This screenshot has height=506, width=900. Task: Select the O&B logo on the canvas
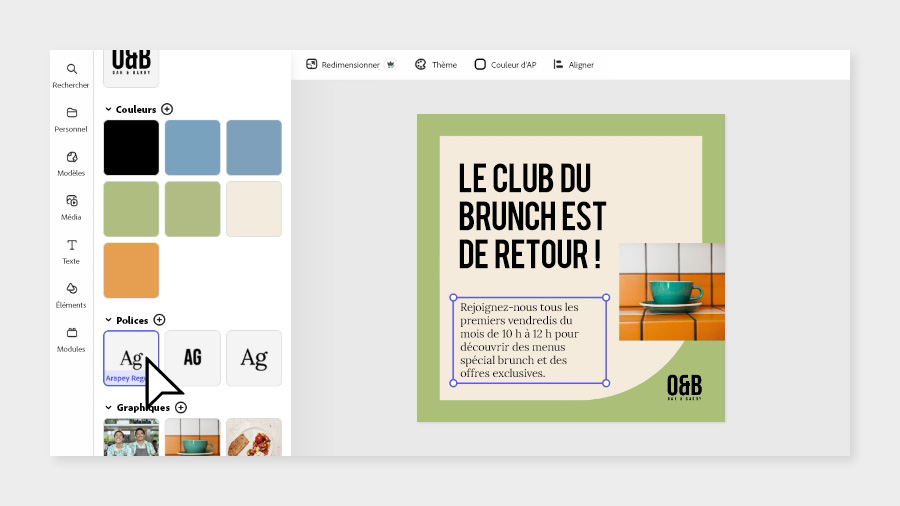click(684, 387)
